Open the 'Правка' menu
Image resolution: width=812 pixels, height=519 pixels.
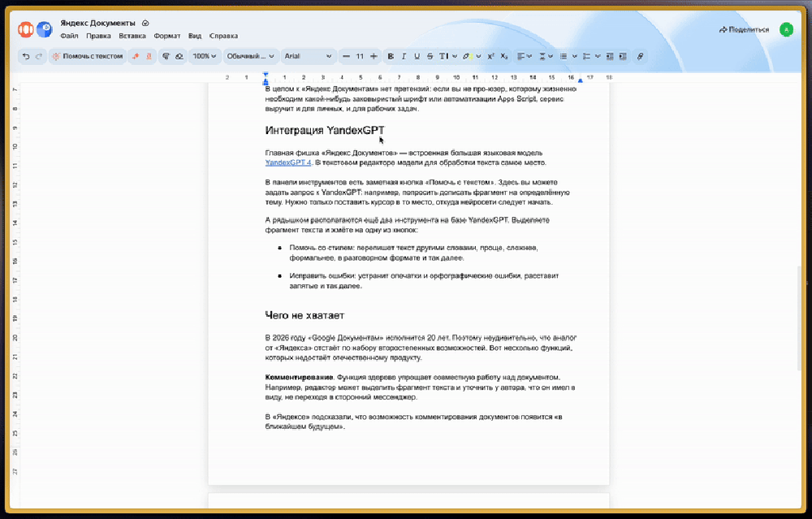[98, 36]
